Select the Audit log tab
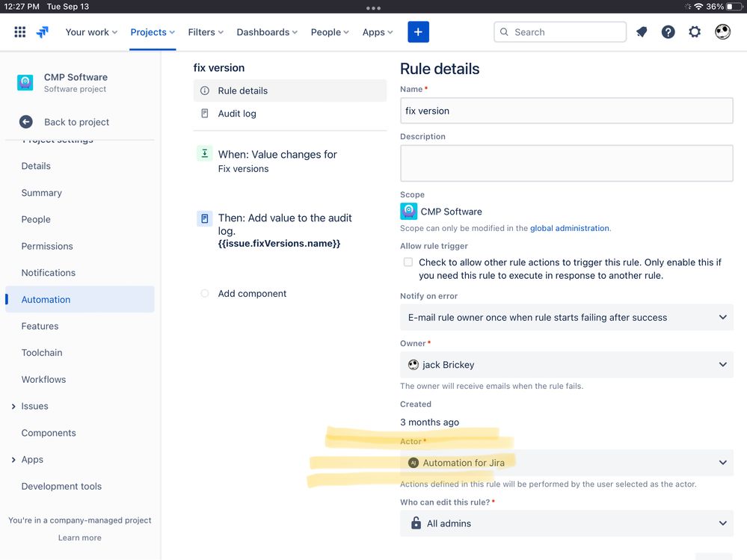 (x=290, y=114)
